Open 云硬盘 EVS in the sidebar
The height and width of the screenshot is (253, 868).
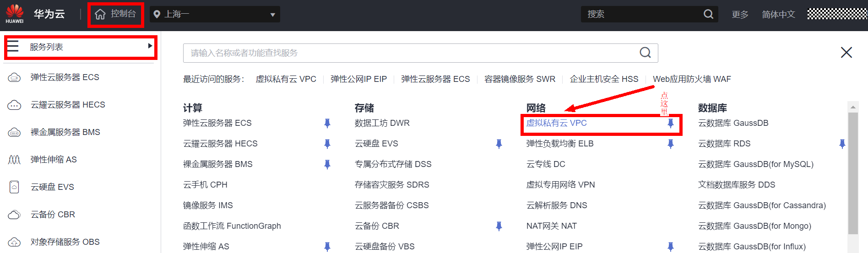(52, 187)
